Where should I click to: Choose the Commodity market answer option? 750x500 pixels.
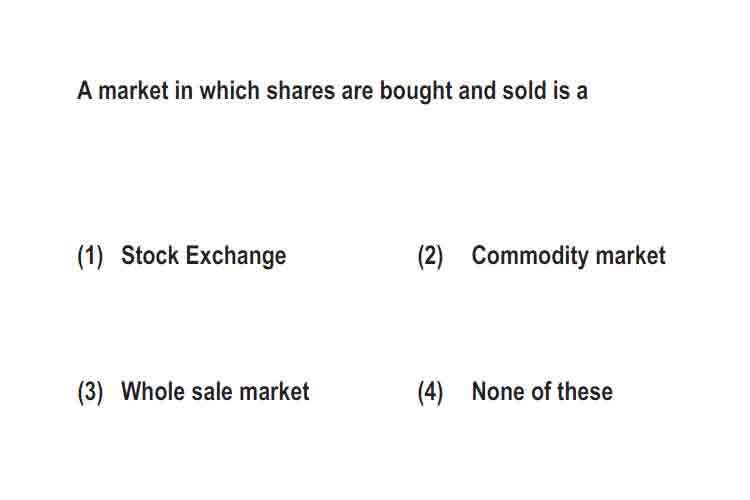coord(569,256)
